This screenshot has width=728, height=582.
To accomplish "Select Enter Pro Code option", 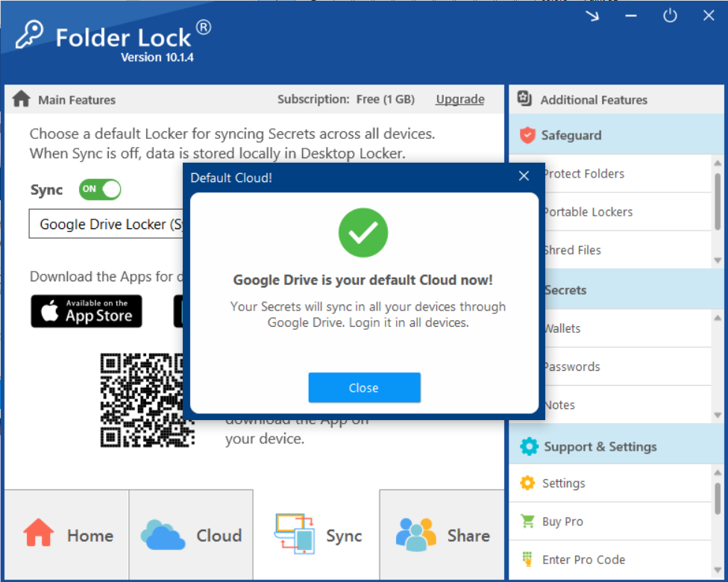I will [610, 559].
